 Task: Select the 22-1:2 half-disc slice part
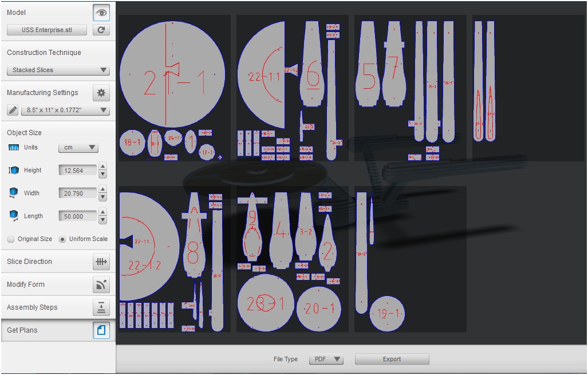(x=149, y=246)
